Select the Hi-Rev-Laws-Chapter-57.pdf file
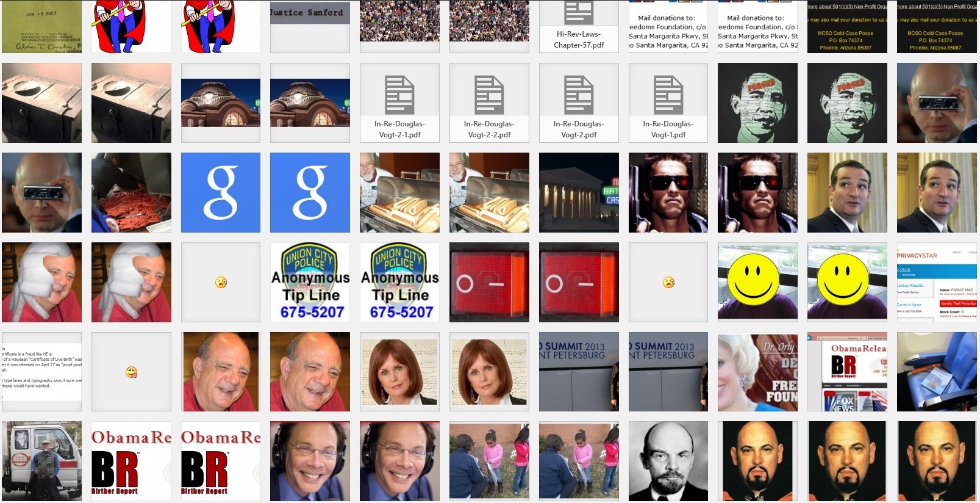980x503 pixels. coord(579,26)
